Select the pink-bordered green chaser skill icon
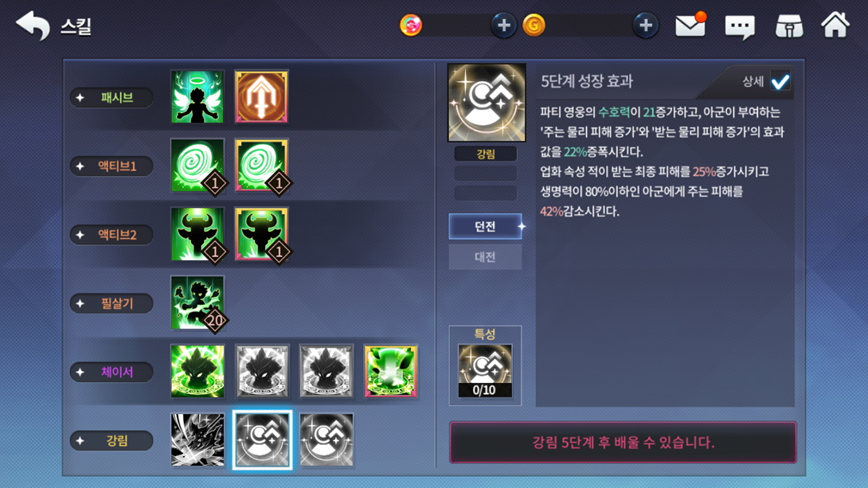Image resolution: width=868 pixels, height=488 pixels. tap(390, 371)
